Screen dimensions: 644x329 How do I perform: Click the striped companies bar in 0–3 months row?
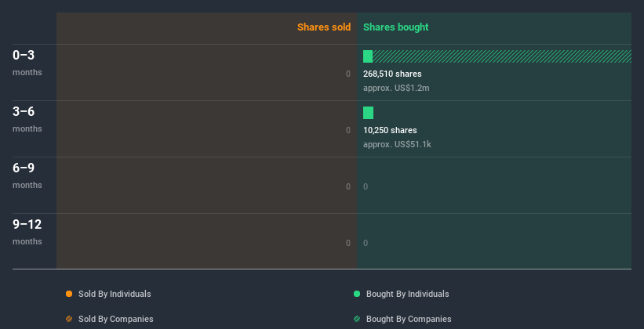[x=502, y=56]
